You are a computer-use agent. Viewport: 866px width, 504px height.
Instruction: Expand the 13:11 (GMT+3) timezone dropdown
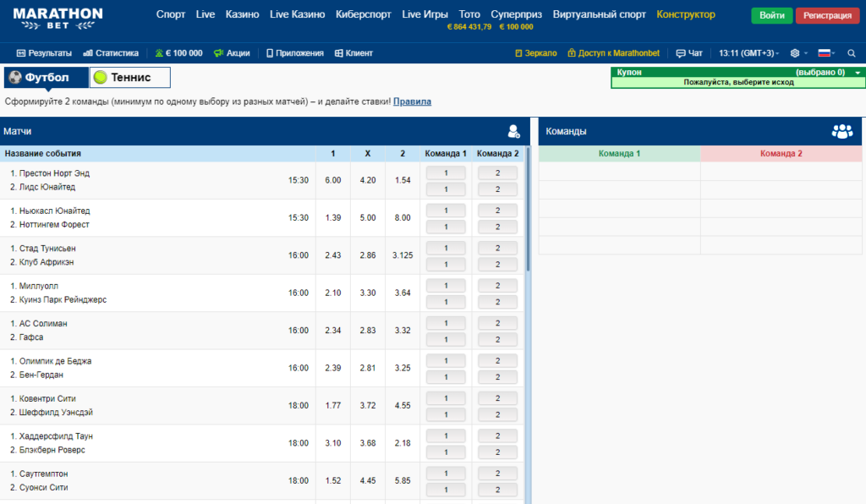pyautogui.click(x=748, y=53)
